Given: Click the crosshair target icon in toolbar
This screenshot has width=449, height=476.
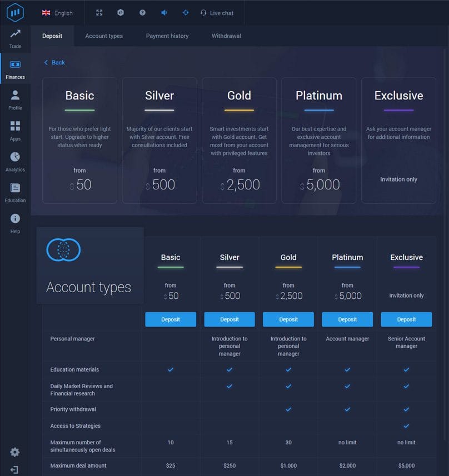Looking at the screenshot, I should click(x=186, y=12).
